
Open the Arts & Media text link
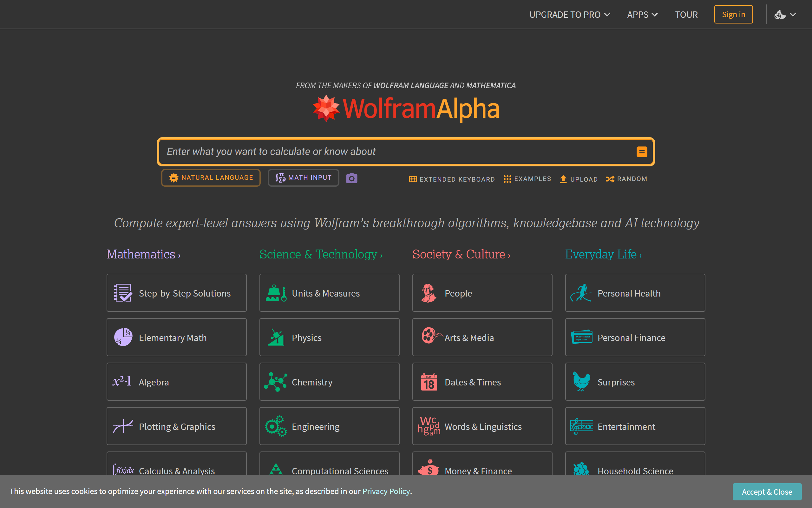469,338
